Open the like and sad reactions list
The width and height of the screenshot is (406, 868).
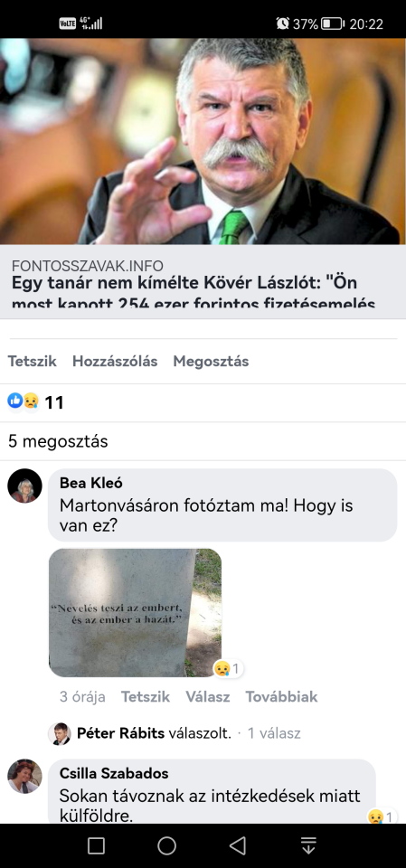point(35,401)
